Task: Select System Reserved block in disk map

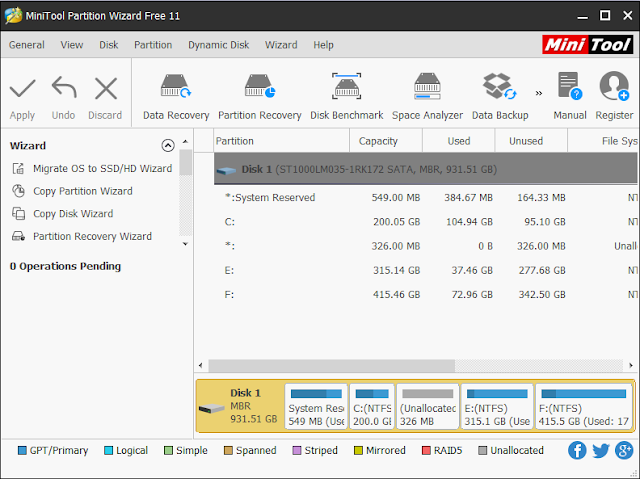Action: [316, 406]
